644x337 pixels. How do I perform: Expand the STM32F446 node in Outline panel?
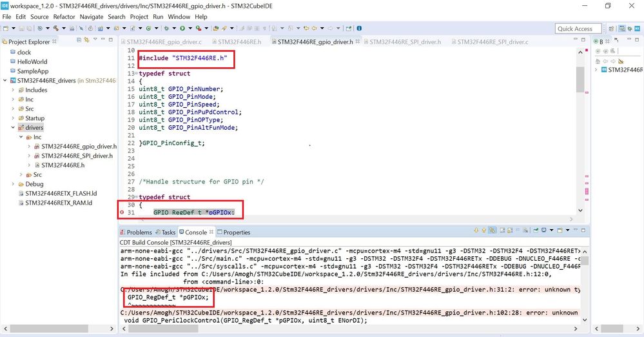[596, 70]
